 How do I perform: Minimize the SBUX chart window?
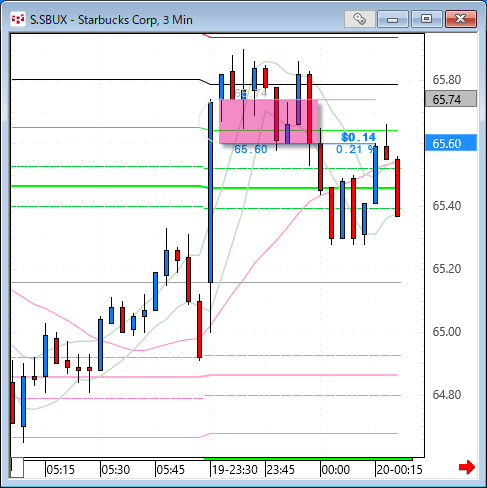[x=393, y=19]
